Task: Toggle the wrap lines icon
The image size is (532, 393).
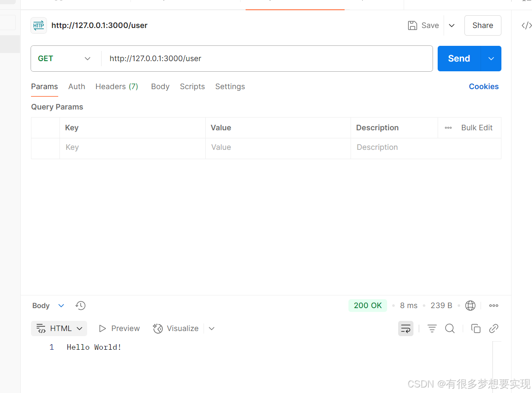Action: click(406, 328)
